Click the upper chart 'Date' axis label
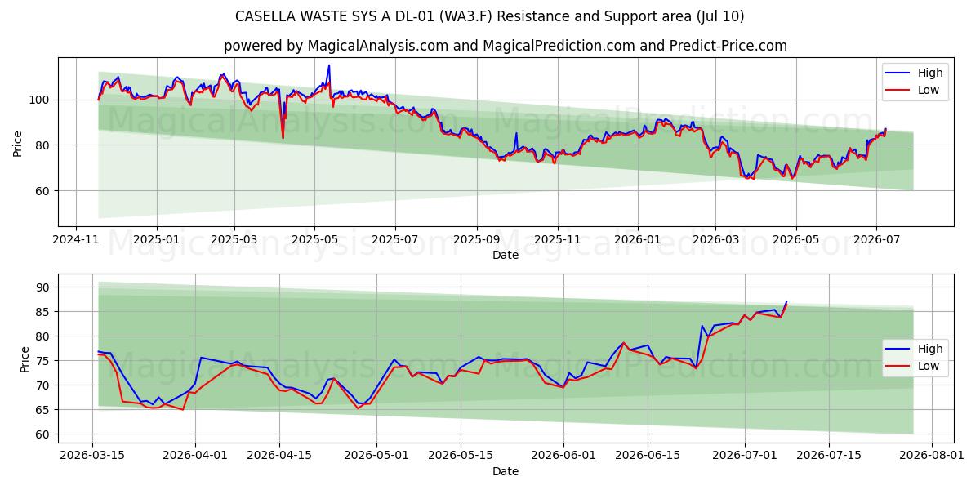 point(506,256)
